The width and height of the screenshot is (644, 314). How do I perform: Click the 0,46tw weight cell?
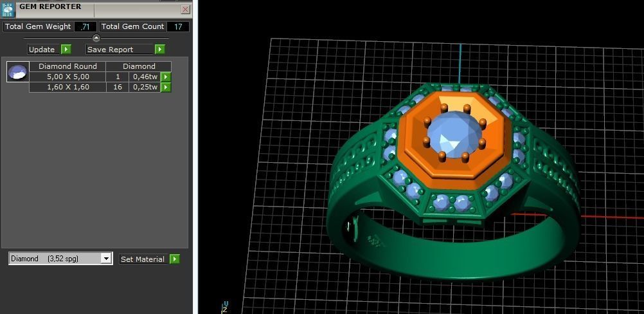145,77
